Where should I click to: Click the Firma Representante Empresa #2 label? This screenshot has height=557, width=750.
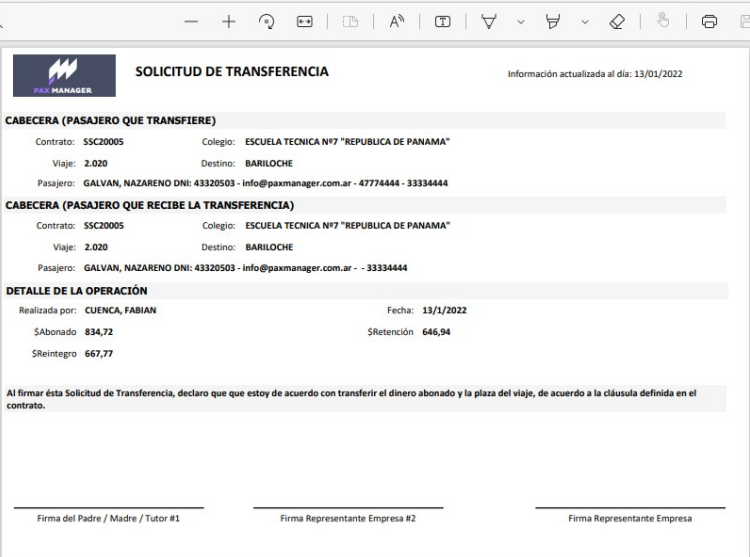point(348,518)
